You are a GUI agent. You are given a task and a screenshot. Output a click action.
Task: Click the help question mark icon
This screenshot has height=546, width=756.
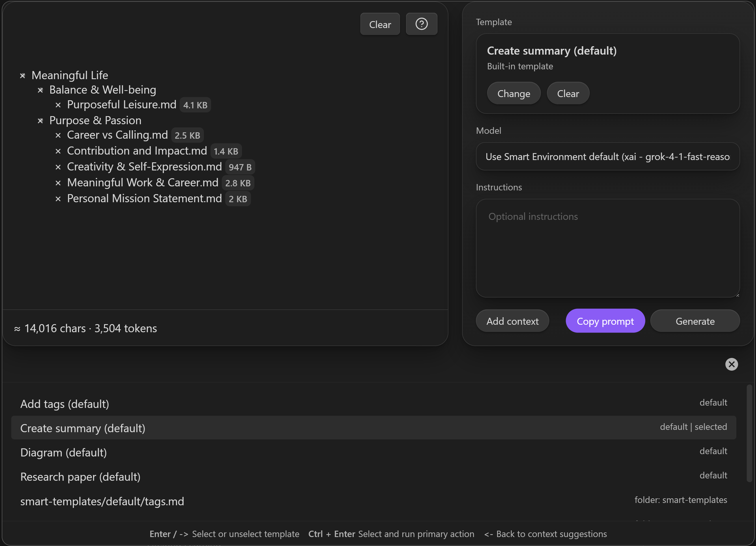click(x=421, y=24)
